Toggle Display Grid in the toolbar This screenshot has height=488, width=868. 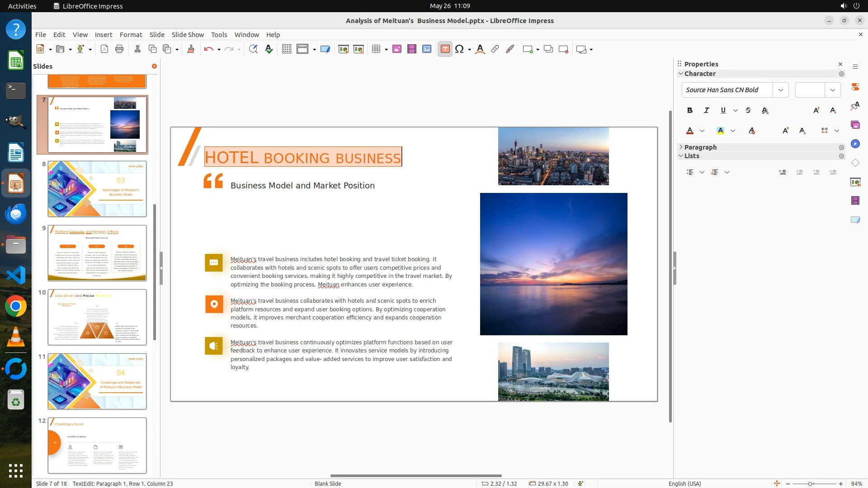click(x=286, y=49)
